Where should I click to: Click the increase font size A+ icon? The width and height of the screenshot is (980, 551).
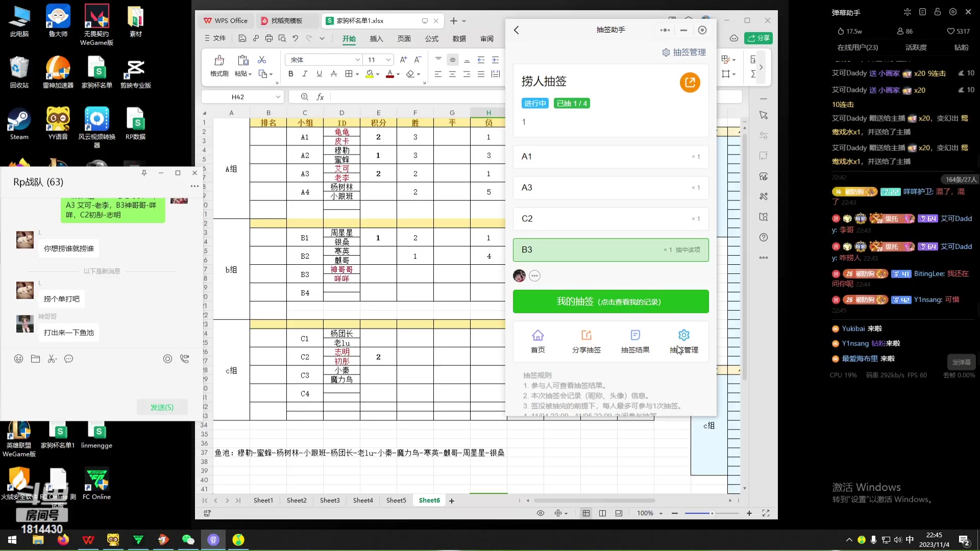(403, 60)
